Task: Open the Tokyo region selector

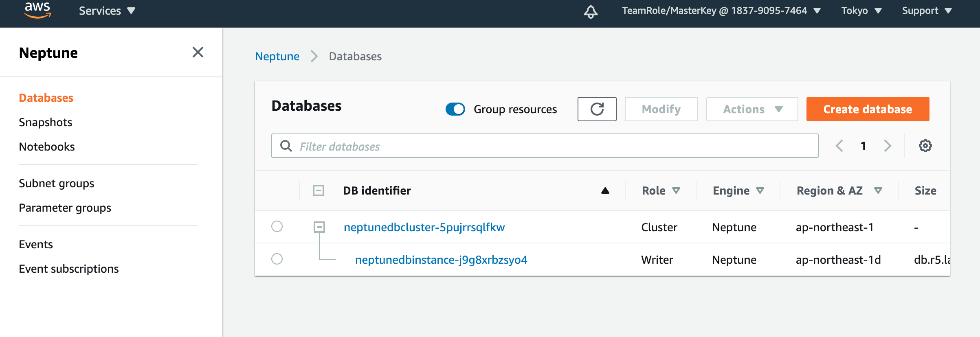Action: pyautogui.click(x=861, y=11)
